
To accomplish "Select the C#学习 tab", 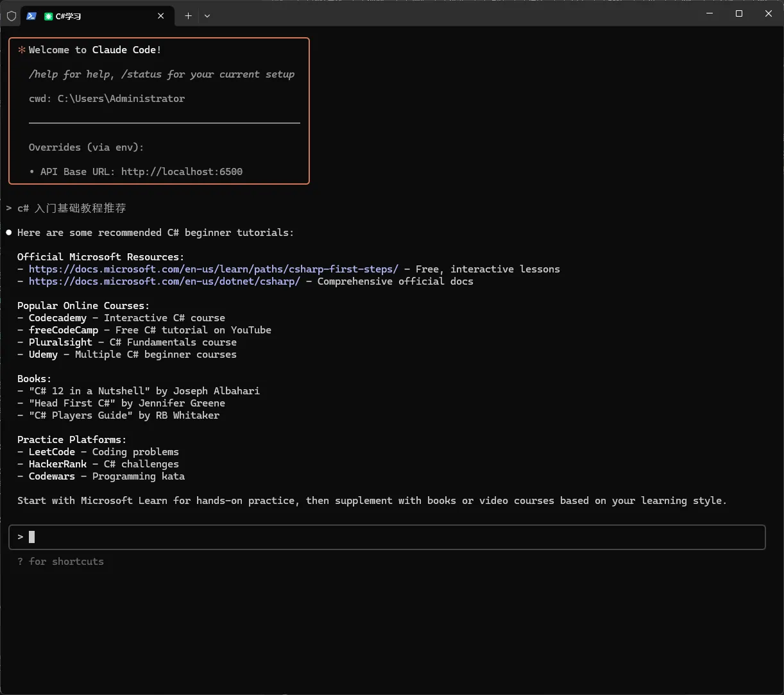I will point(96,16).
